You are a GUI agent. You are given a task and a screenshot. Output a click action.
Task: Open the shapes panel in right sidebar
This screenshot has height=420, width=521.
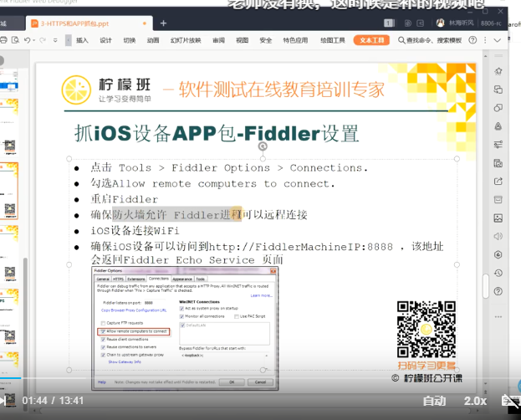click(x=498, y=108)
